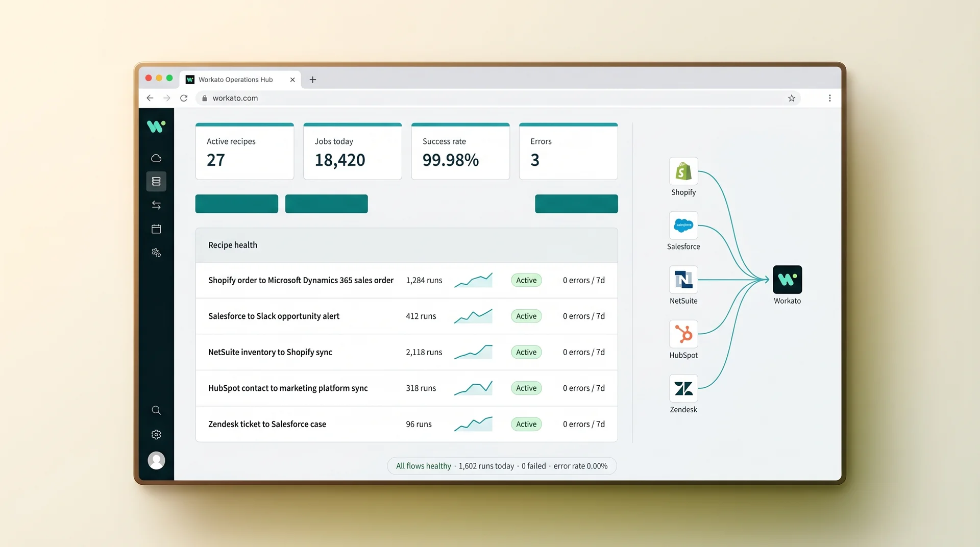Click the cogs automation icon in the sidebar
The height and width of the screenshot is (547, 980).
(x=156, y=253)
